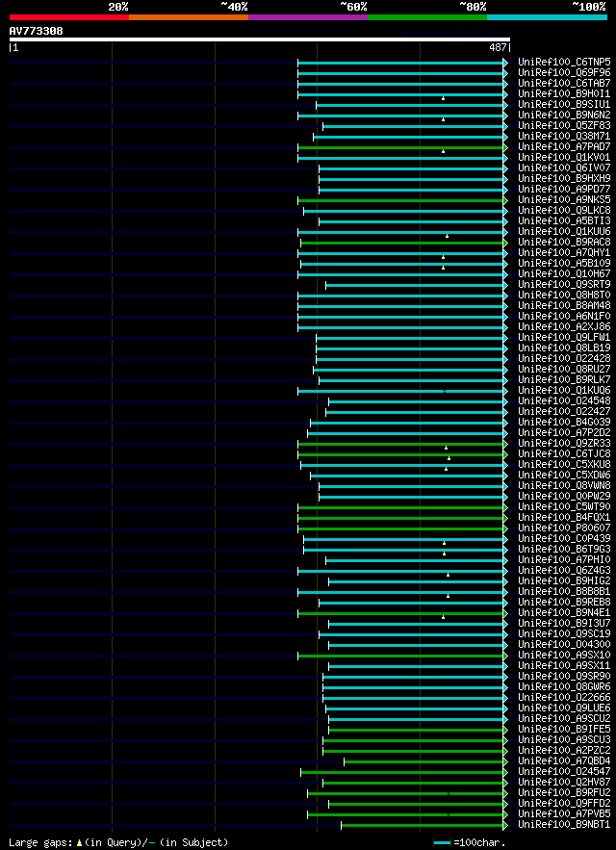Open the UniRef100_A7PHI0 hit label

[x=564, y=560]
